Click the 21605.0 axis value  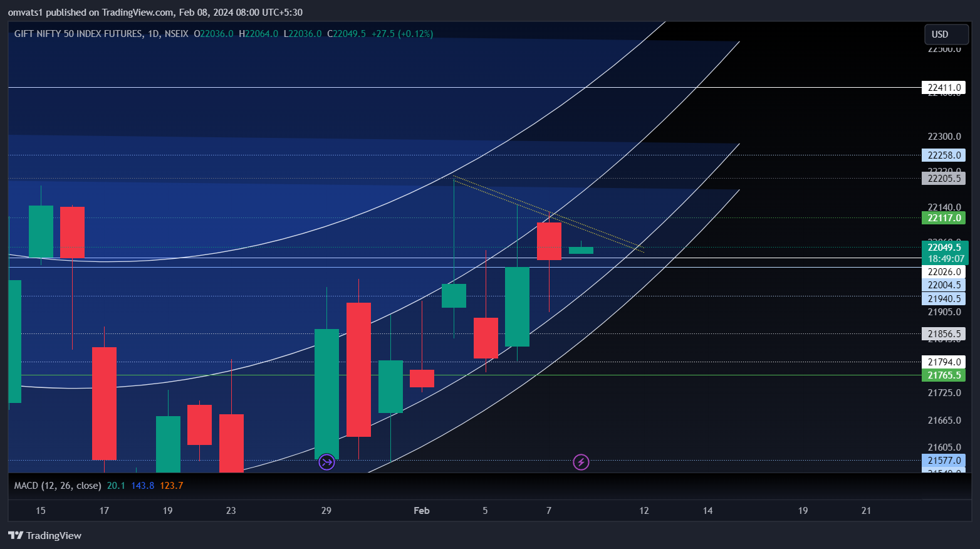pos(944,447)
